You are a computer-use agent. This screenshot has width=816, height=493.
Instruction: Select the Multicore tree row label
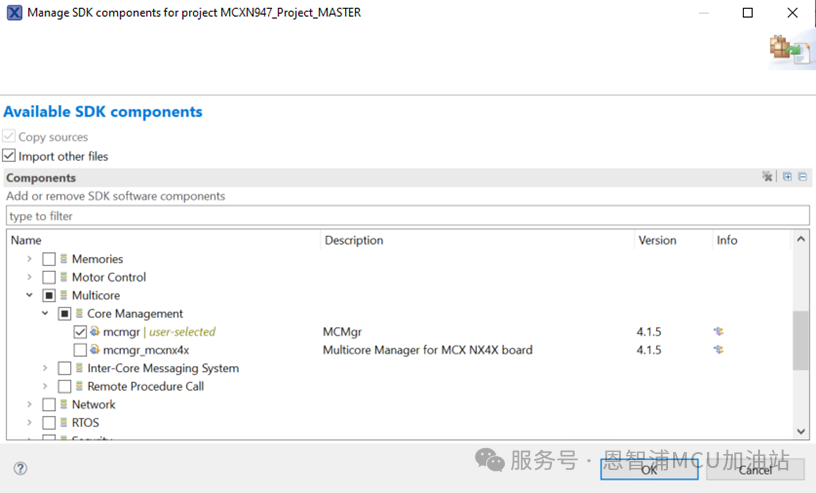[x=96, y=295]
